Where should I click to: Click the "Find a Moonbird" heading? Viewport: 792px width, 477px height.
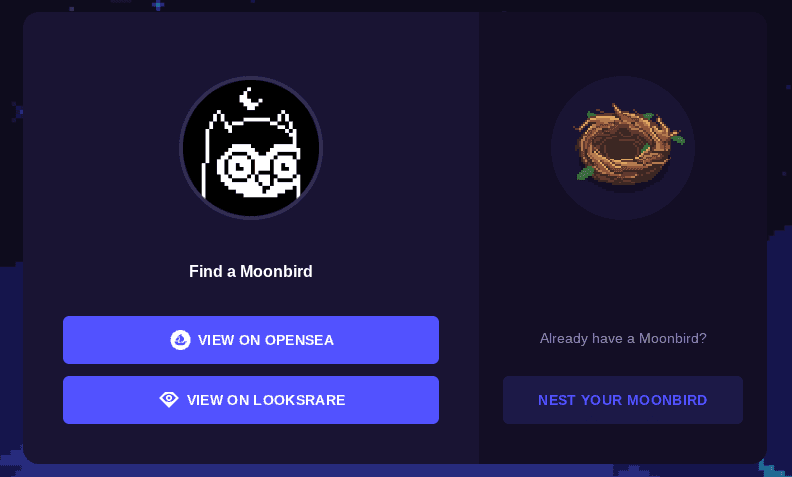251,271
